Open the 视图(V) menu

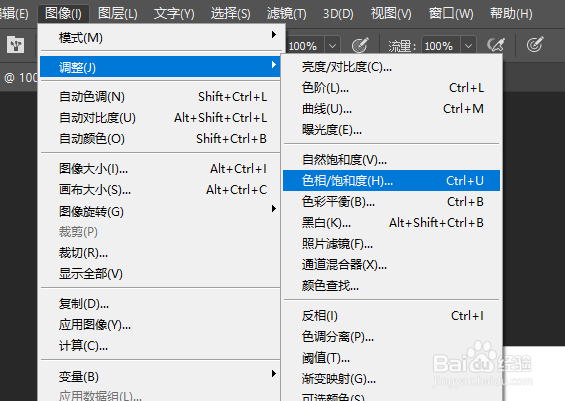point(391,14)
